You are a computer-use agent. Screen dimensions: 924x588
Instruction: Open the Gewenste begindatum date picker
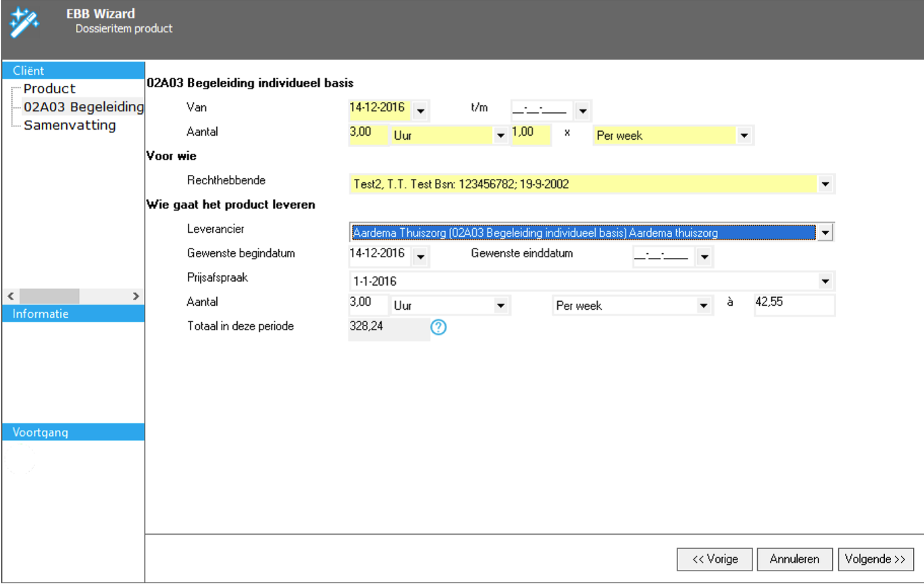point(420,257)
